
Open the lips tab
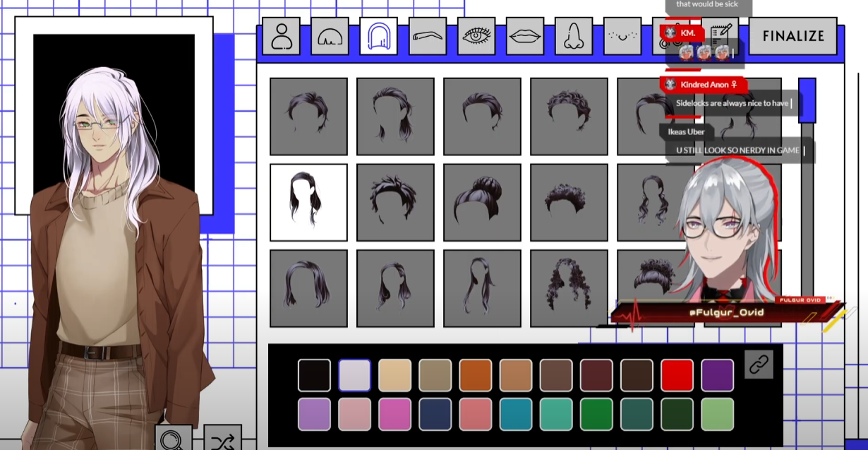[x=525, y=36]
